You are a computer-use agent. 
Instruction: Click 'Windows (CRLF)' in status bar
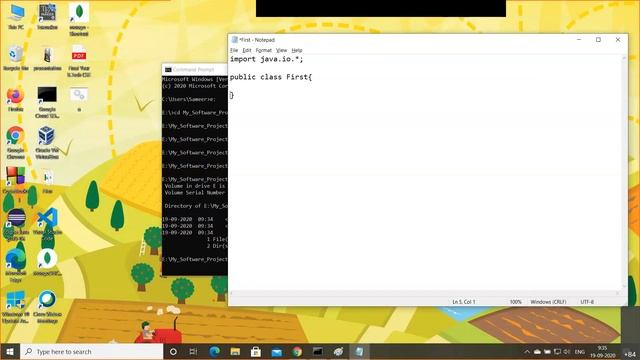point(548,302)
